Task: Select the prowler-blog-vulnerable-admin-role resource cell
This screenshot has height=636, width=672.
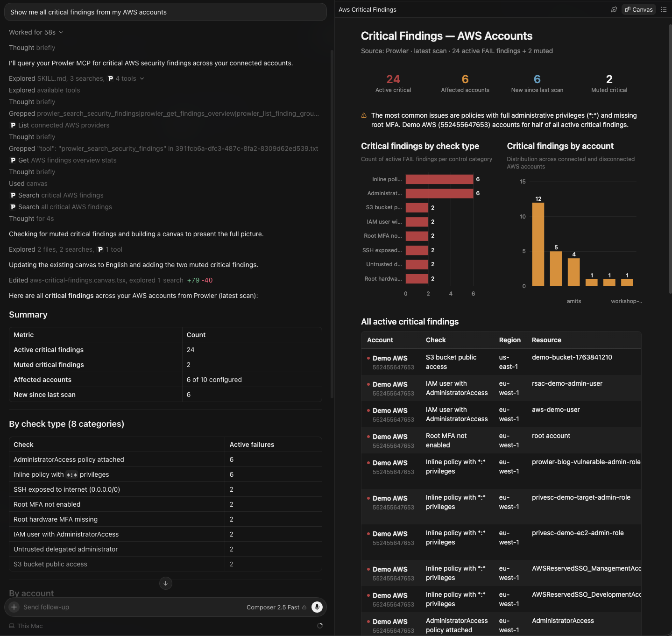Action: pos(586,462)
